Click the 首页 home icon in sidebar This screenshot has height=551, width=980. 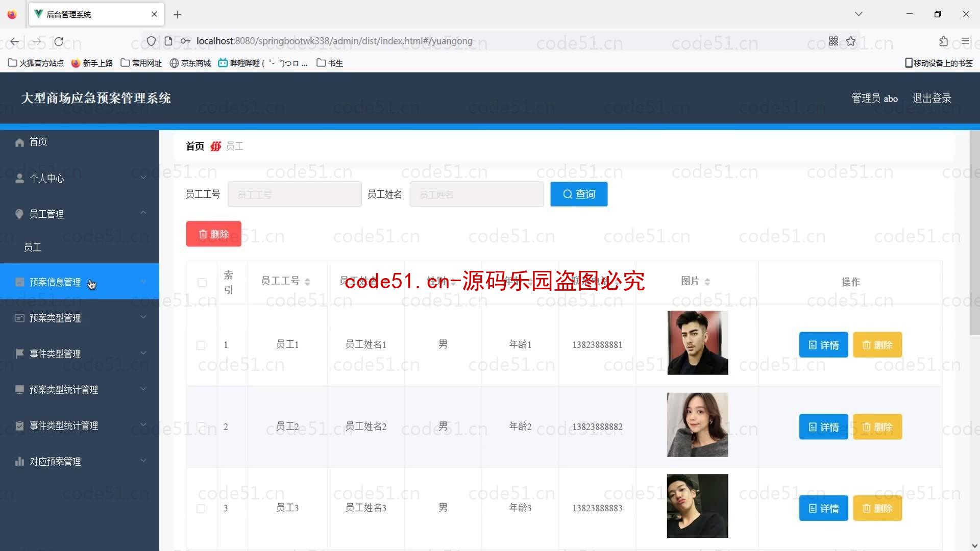[19, 142]
